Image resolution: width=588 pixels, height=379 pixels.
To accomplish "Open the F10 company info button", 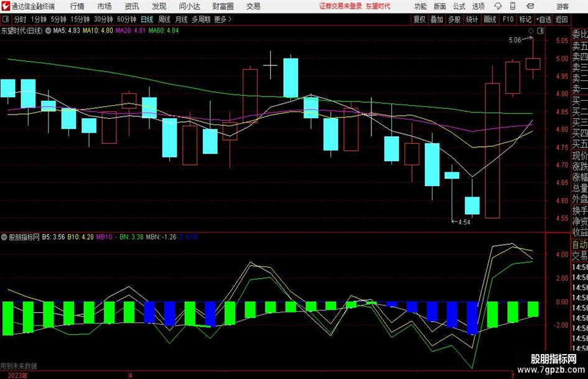I will [508, 19].
